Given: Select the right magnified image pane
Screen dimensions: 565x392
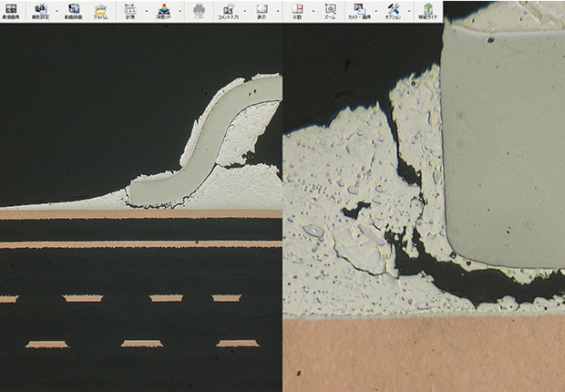Looking at the screenshot, I should point(424,208).
